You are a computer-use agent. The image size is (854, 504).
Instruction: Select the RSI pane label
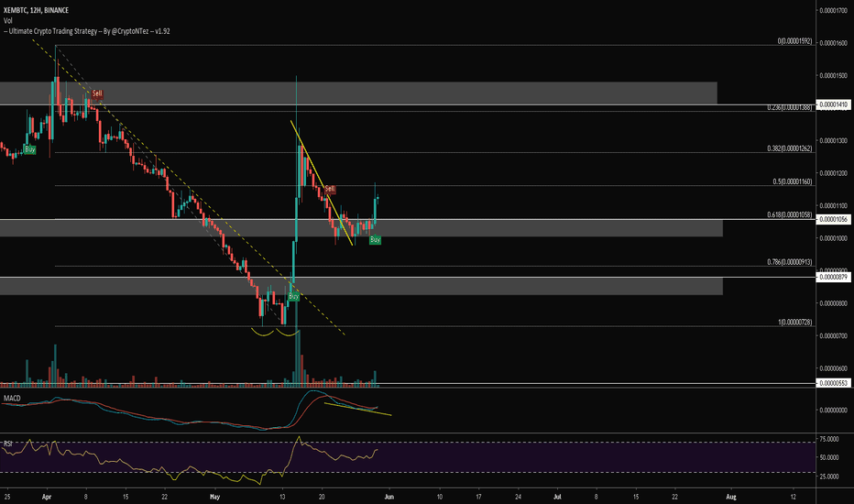[x=7, y=444]
